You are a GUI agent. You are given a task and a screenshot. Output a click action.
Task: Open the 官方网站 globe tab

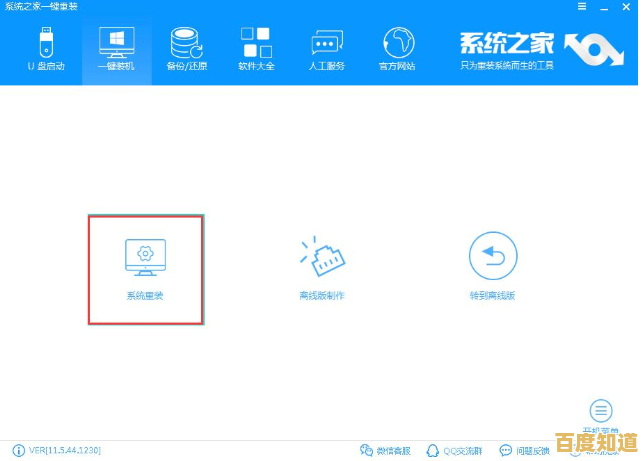point(397,49)
